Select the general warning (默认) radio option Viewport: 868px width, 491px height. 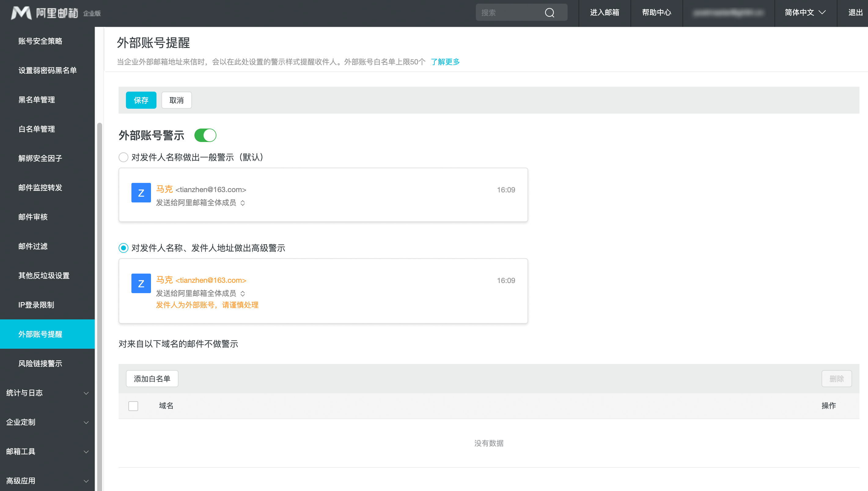click(x=123, y=157)
